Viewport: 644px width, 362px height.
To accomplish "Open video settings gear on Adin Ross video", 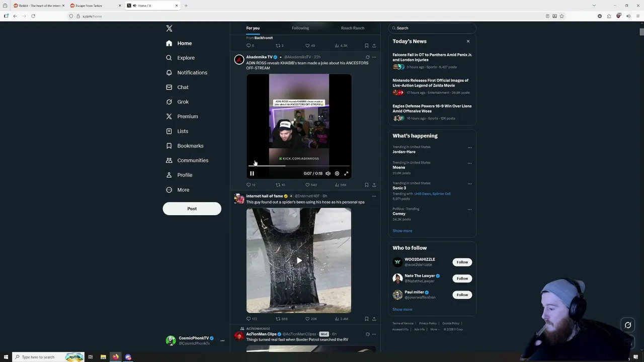I will tap(337, 173).
